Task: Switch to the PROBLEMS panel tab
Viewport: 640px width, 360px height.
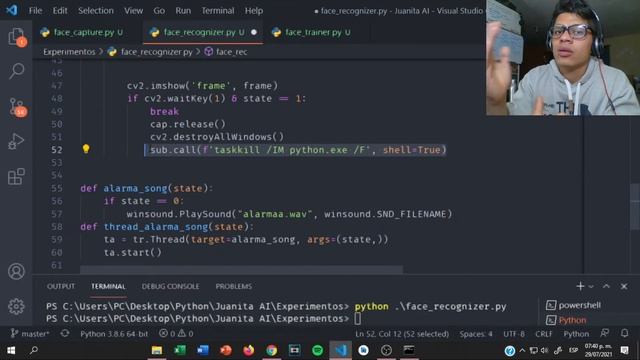Action: [233, 287]
